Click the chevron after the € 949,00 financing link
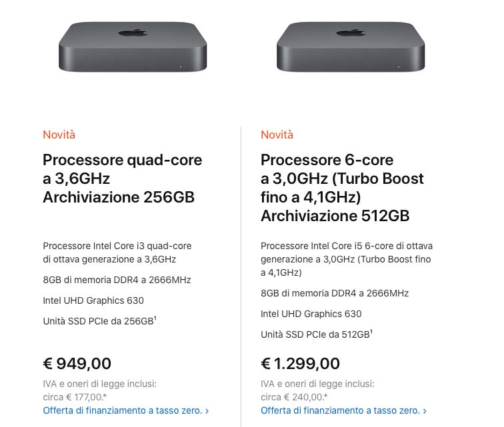The height and width of the screenshot is (427, 504). tap(207, 411)
